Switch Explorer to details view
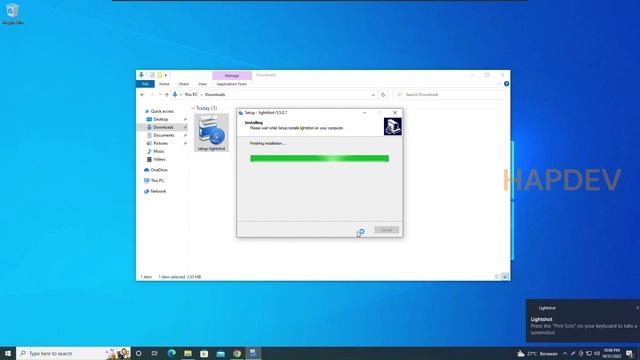 [x=497, y=277]
